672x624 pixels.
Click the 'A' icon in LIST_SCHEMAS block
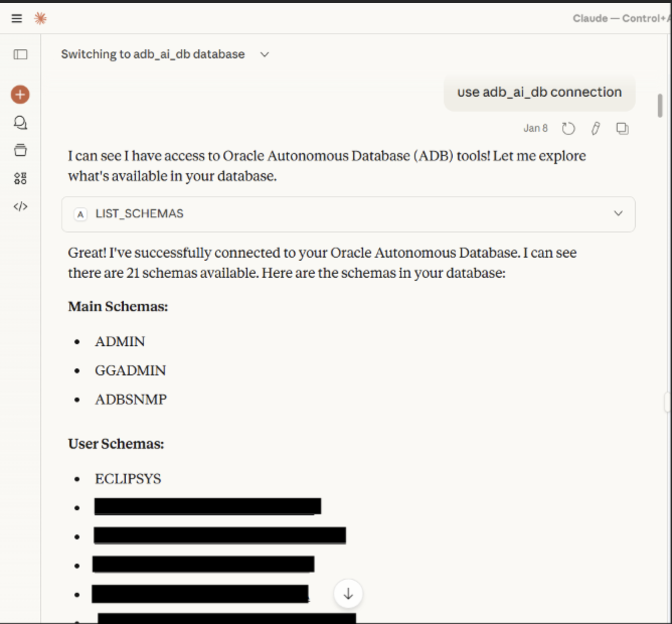(80, 214)
